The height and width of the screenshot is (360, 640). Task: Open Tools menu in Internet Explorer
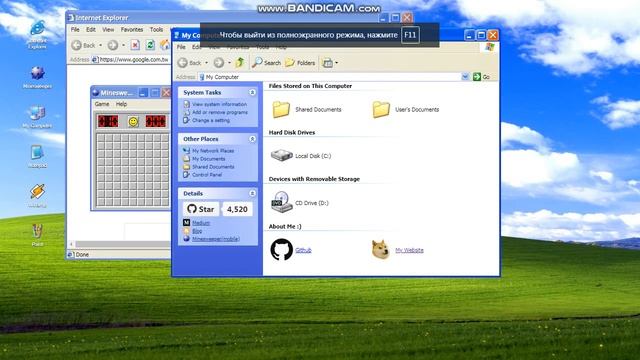(156, 30)
